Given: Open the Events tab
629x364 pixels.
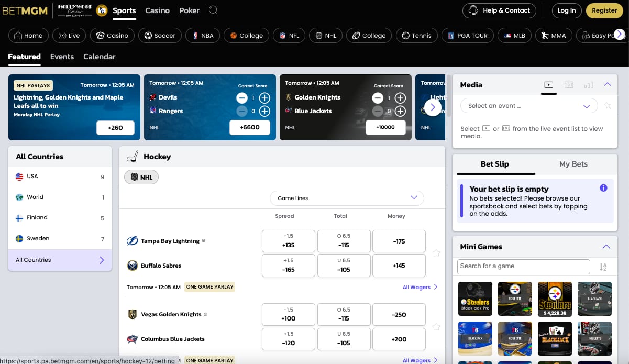Looking at the screenshot, I should (62, 57).
